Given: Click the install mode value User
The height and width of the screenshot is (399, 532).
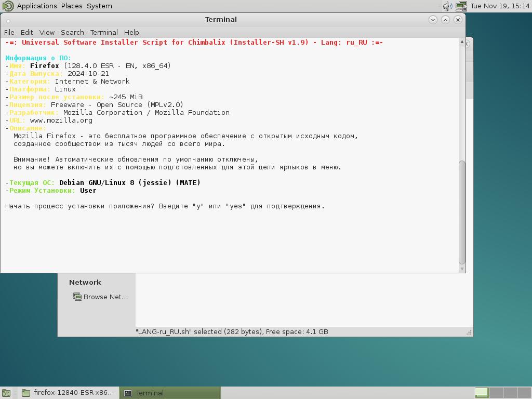Looking at the screenshot, I should click(x=88, y=191).
